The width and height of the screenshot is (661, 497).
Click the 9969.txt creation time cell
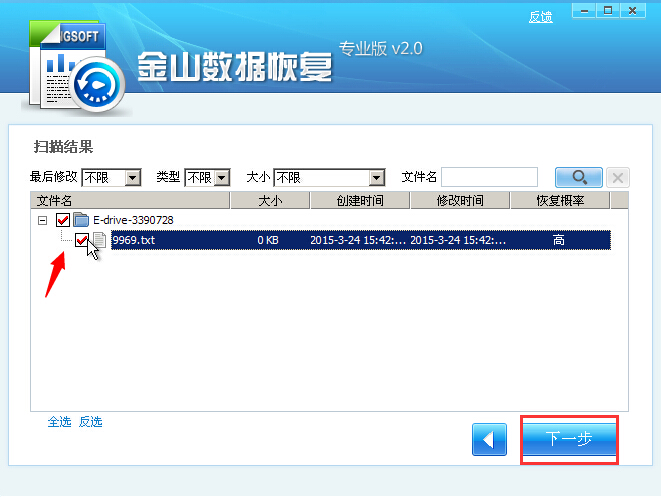click(358, 240)
